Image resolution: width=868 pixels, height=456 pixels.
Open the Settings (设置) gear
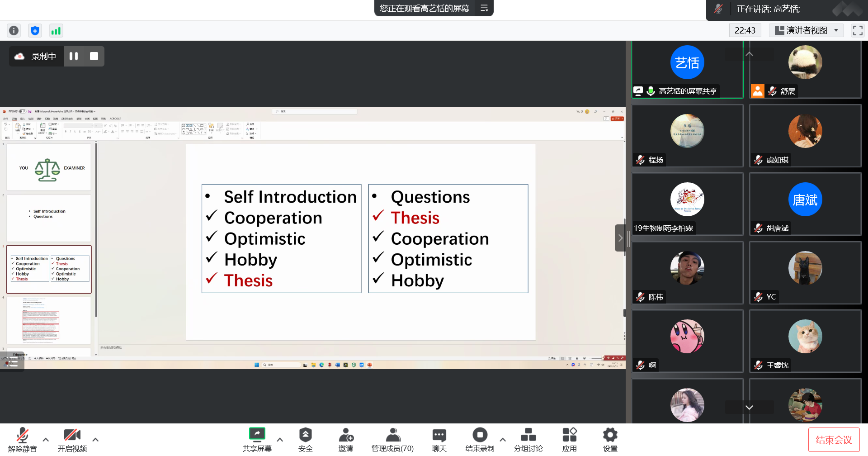coord(610,439)
